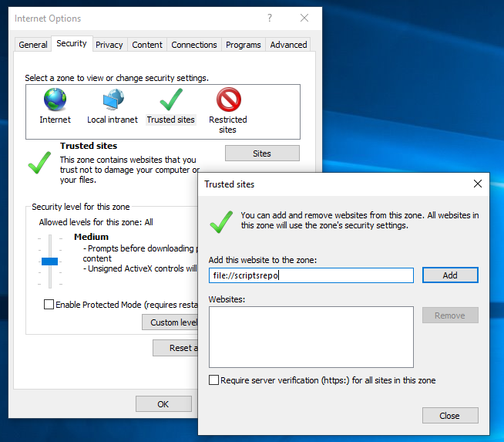Click the 'Medium' security level label
Screen dimensions: 504x442
coord(91,237)
